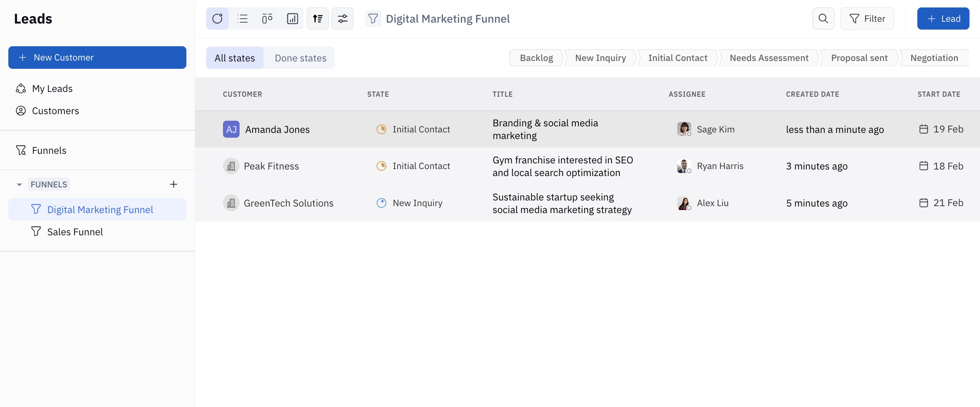Viewport: 980px width, 407px height.
Task: Open kanban board view icon
Action: [267, 18]
